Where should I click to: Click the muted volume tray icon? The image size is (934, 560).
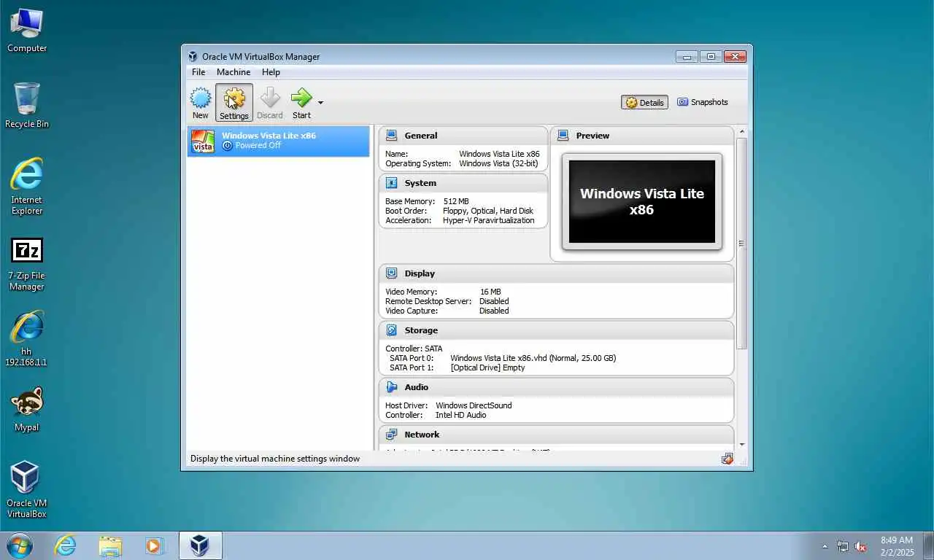pos(860,546)
